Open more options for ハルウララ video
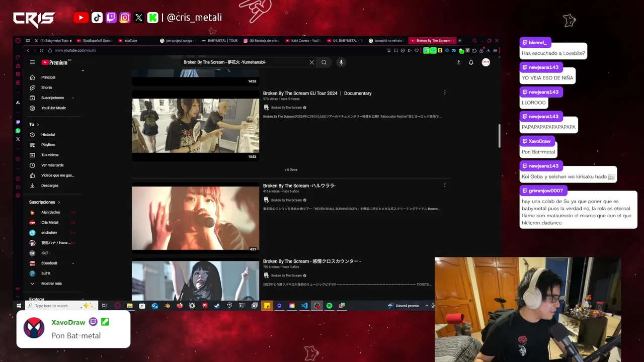This screenshot has height=362, width=644. coord(445,185)
